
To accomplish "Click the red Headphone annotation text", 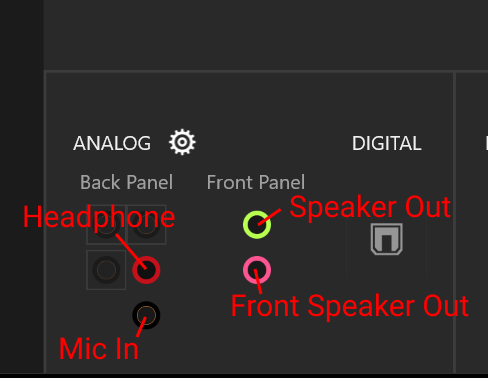I will click(99, 217).
